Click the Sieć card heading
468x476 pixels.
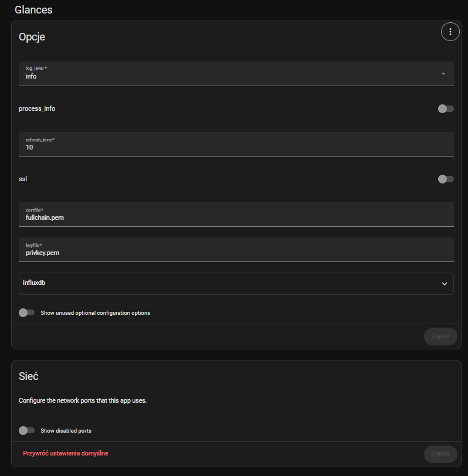pyautogui.click(x=29, y=376)
